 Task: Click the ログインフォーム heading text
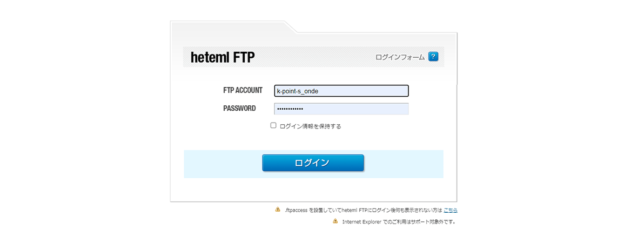(400, 57)
